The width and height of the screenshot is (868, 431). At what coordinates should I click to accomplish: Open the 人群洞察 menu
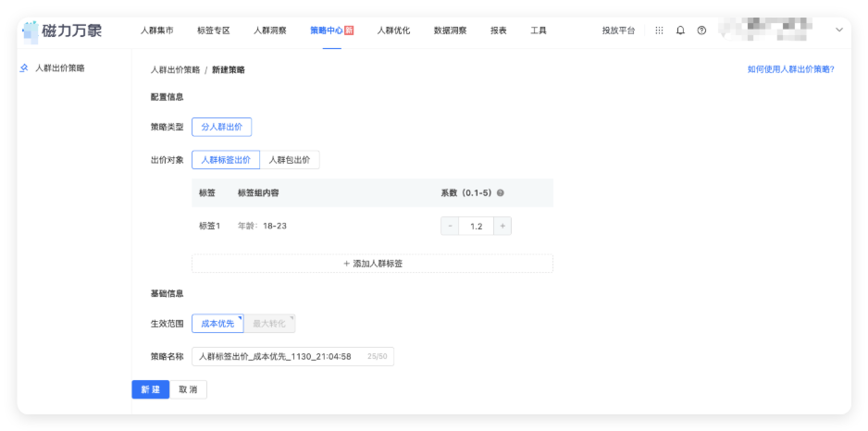270,31
